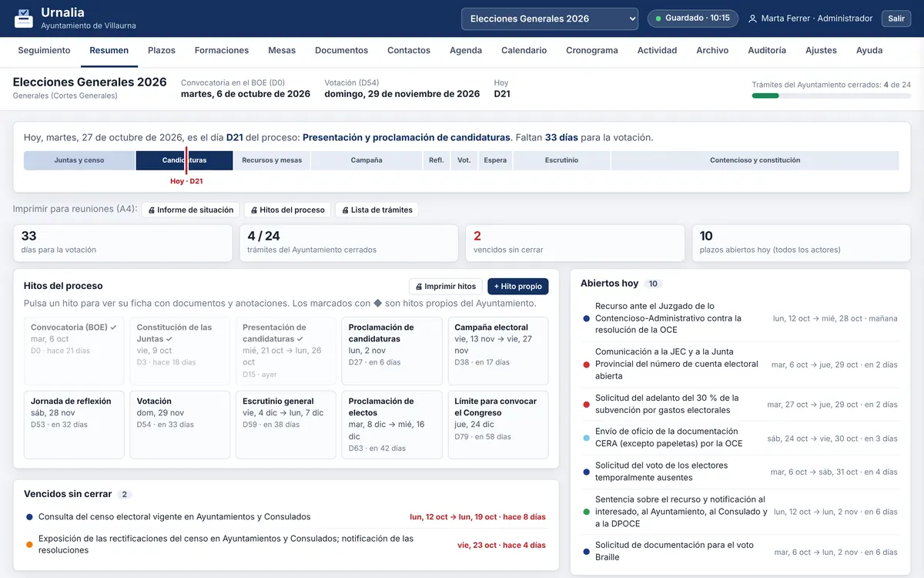
Task: Open the Proclamación de candidaturas milestone
Action: tap(392, 351)
